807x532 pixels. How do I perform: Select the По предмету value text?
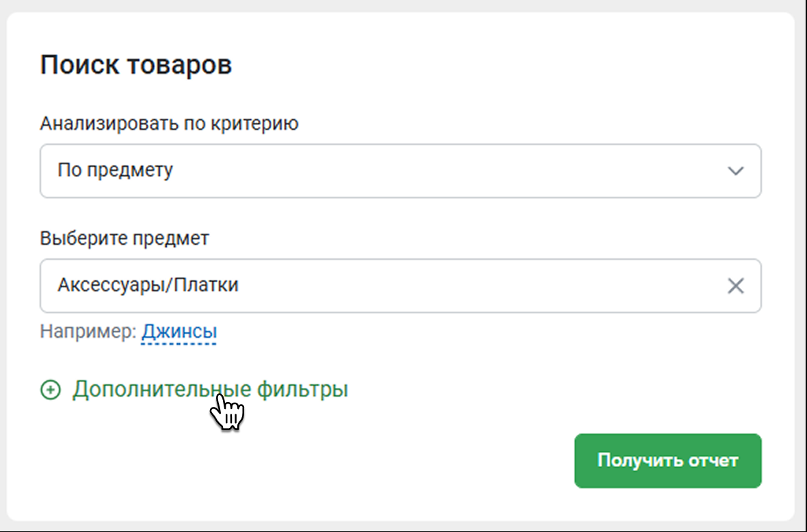(x=115, y=170)
